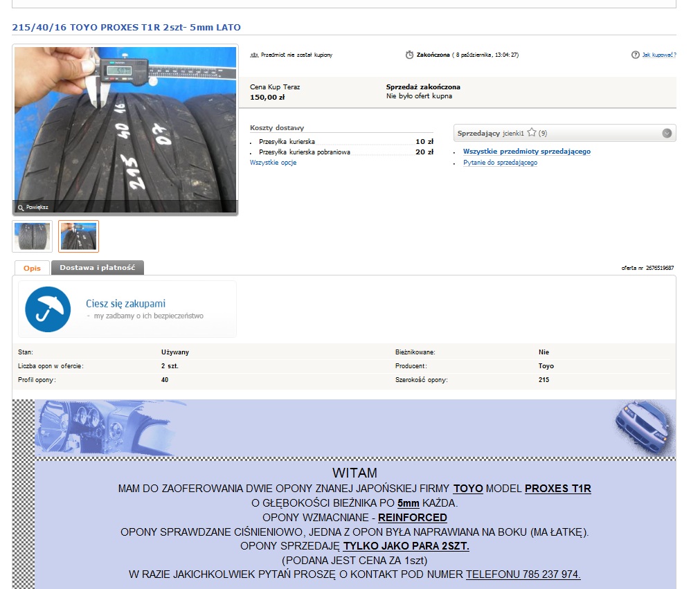The width and height of the screenshot is (700, 589).
Task: Click the star icon next to jcienki1
Action: [x=532, y=133]
